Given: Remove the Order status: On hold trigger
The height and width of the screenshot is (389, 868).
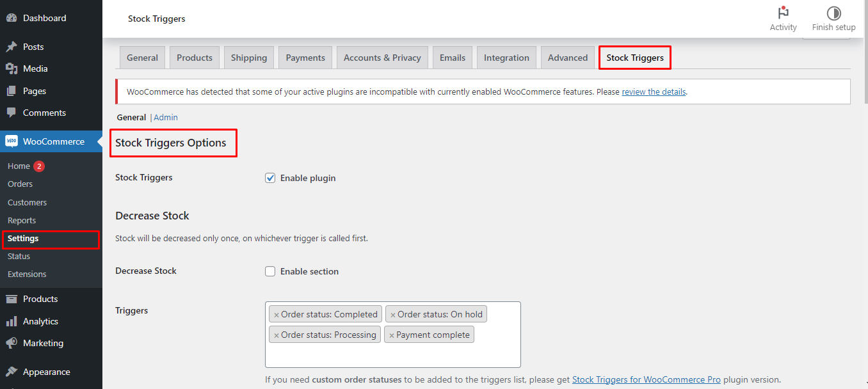Looking at the screenshot, I should pyautogui.click(x=393, y=315).
